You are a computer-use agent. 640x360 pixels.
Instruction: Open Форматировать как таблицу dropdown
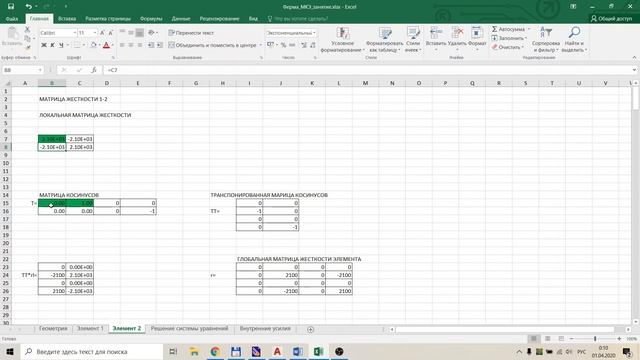click(x=384, y=40)
